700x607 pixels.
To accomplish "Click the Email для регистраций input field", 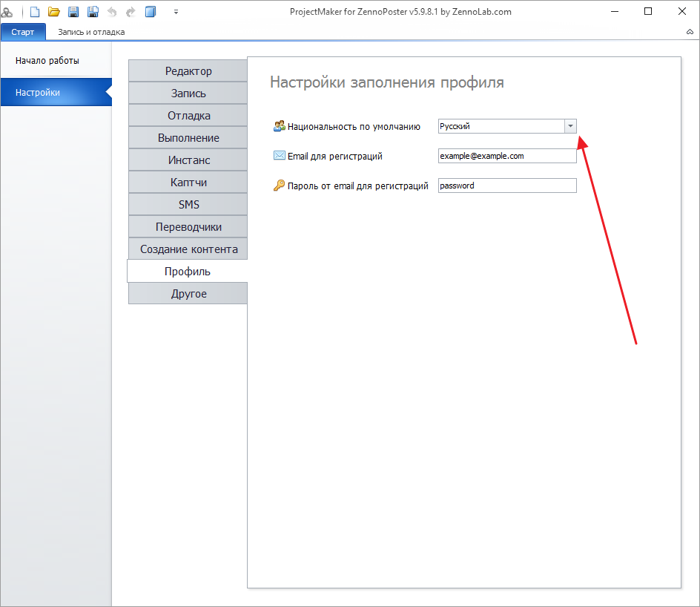I will point(507,156).
